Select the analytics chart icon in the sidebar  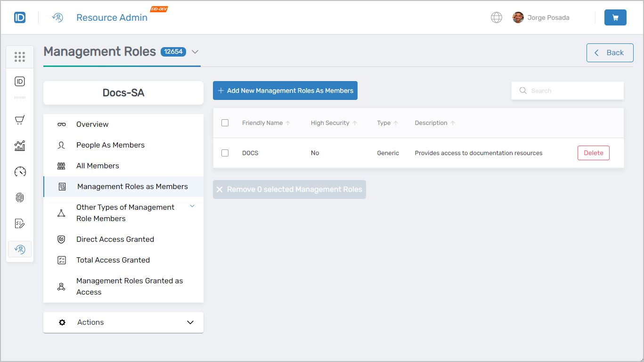[x=19, y=146]
